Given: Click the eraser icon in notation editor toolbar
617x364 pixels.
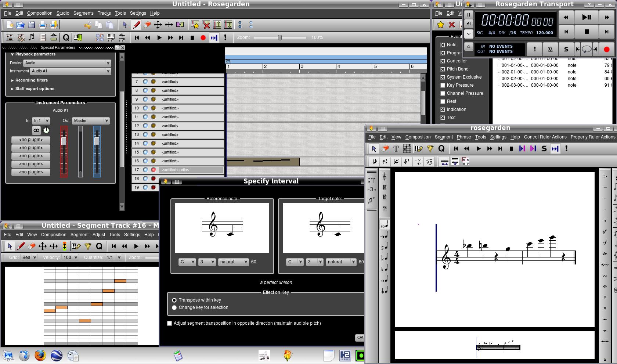Looking at the screenshot, I should click(x=385, y=149).
